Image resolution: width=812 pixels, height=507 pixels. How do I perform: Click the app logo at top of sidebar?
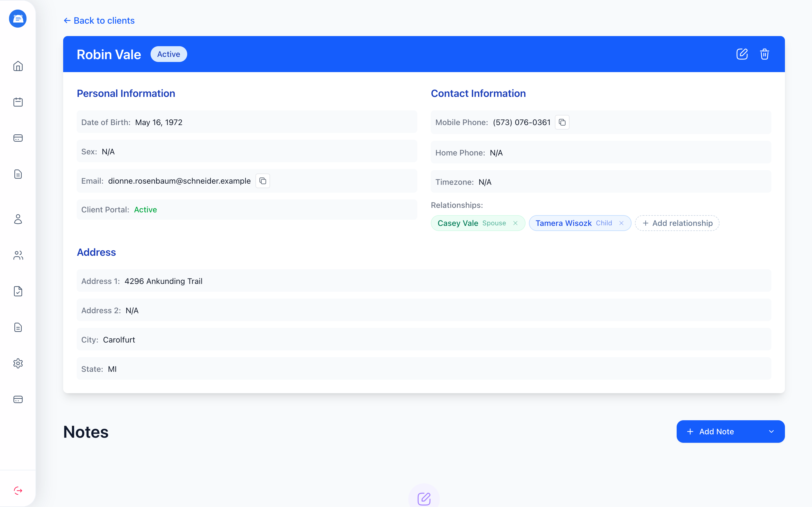point(18,18)
